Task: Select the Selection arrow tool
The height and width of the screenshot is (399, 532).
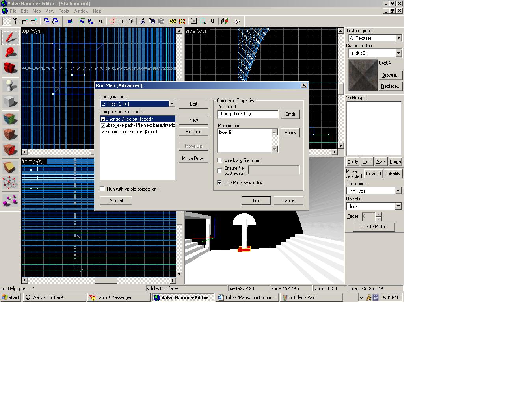Action: (10, 37)
